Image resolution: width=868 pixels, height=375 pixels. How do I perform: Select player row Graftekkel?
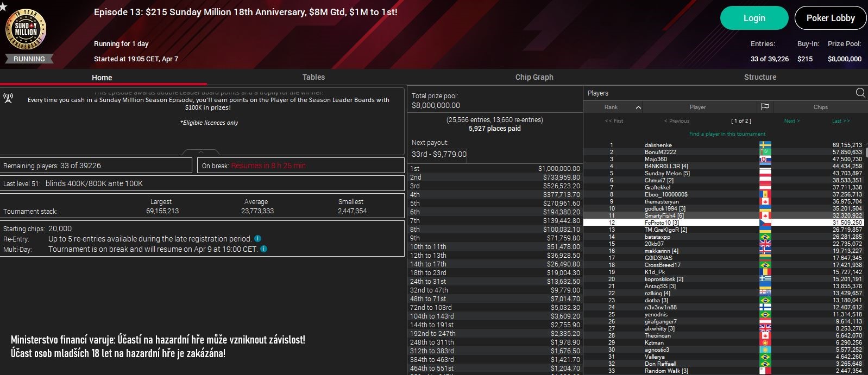coord(723,187)
